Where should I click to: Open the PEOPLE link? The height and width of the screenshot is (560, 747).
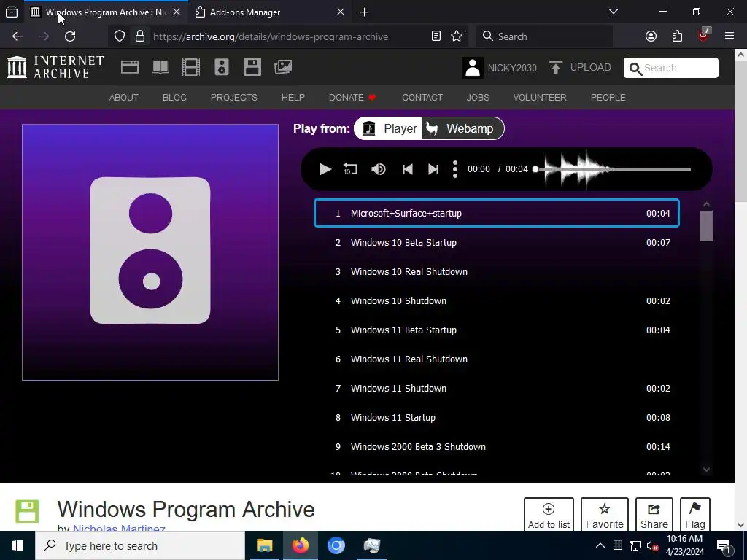point(608,97)
